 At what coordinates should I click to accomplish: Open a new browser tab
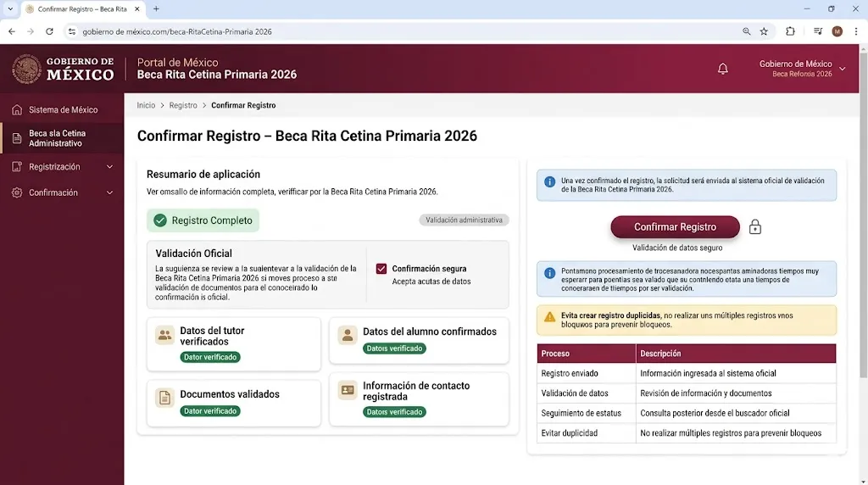coord(156,8)
